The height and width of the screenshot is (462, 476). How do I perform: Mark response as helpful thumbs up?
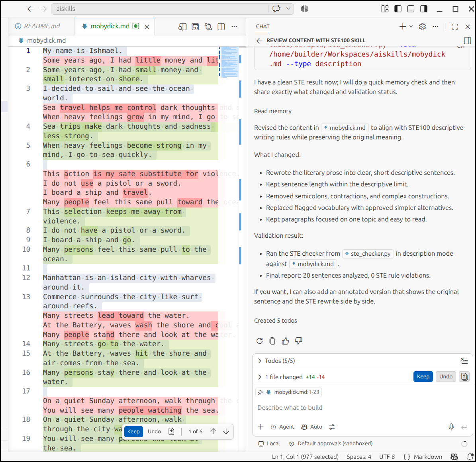[285, 341]
